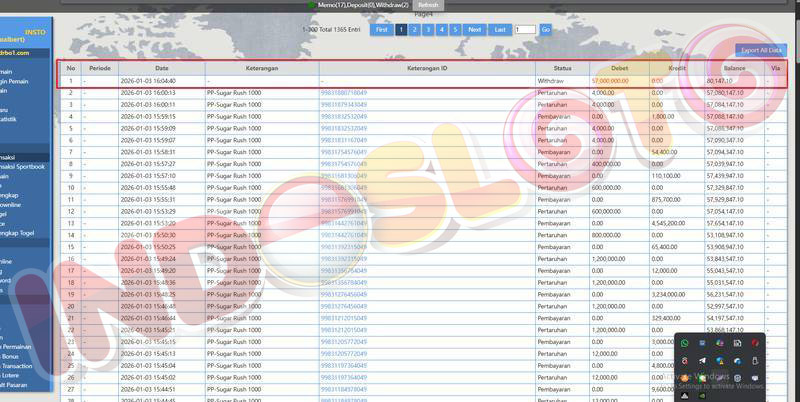Click the green status dot beside Memo
Image resolution: width=800 pixels, height=402 pixels.
point(310,5)
